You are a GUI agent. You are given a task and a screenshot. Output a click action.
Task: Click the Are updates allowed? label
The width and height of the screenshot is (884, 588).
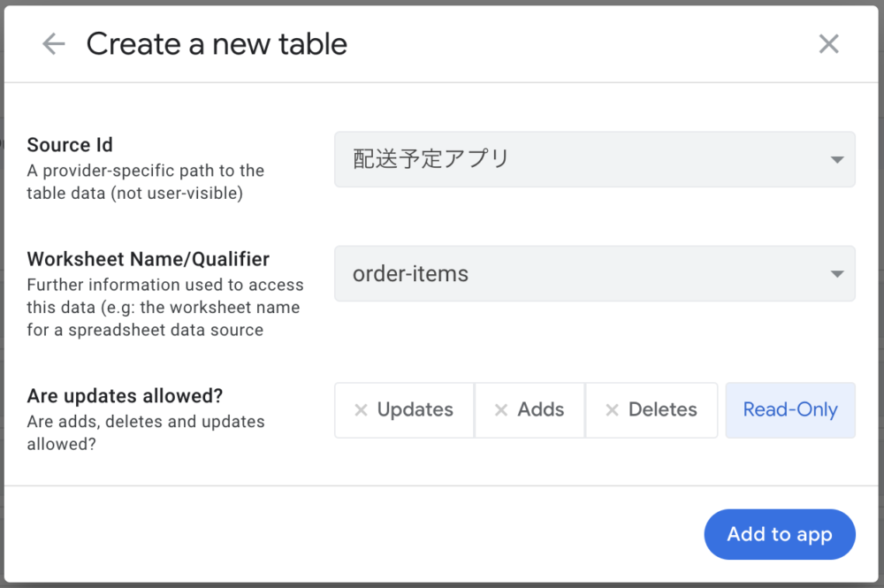pos(123,395)
